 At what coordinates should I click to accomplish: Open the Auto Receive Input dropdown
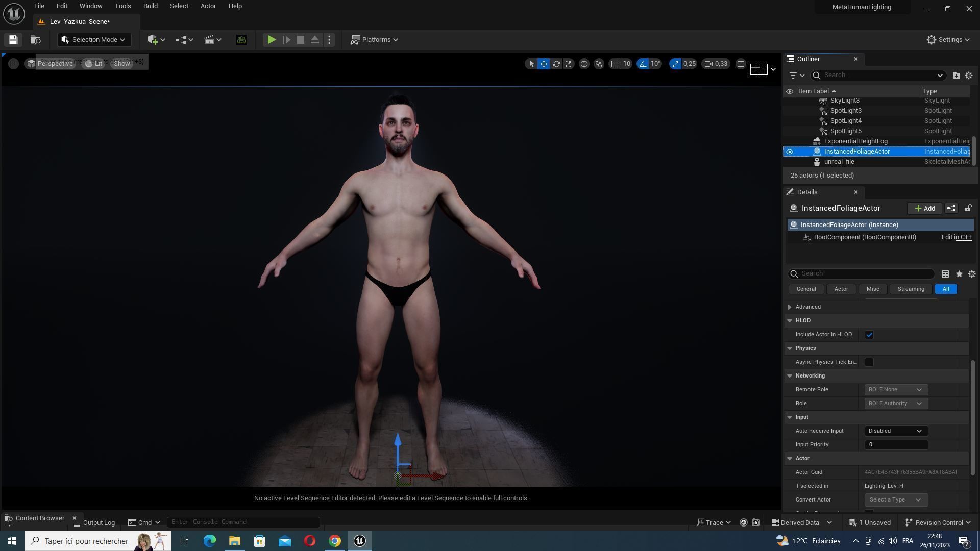(x=895, y=431)
